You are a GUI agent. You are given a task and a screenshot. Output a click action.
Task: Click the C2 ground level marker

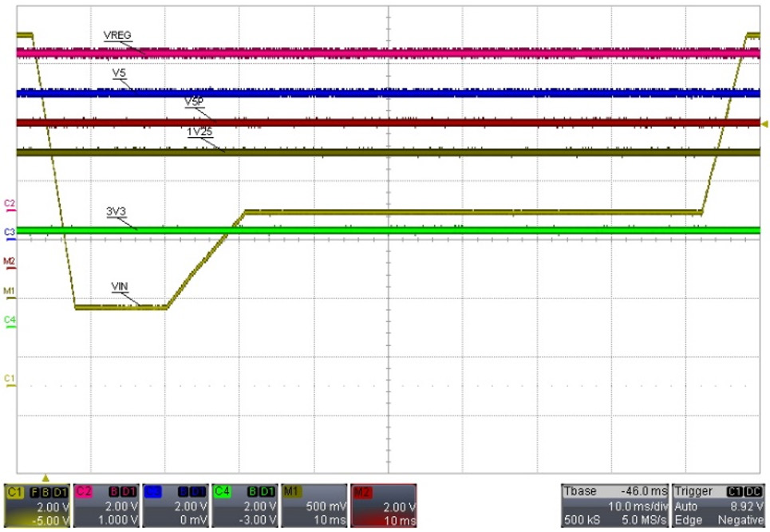point(10,203)
